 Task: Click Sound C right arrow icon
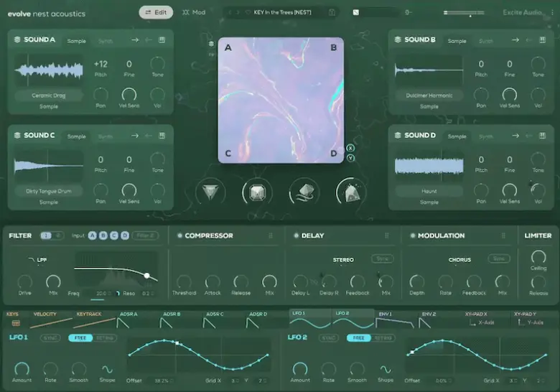pos(135,136)
